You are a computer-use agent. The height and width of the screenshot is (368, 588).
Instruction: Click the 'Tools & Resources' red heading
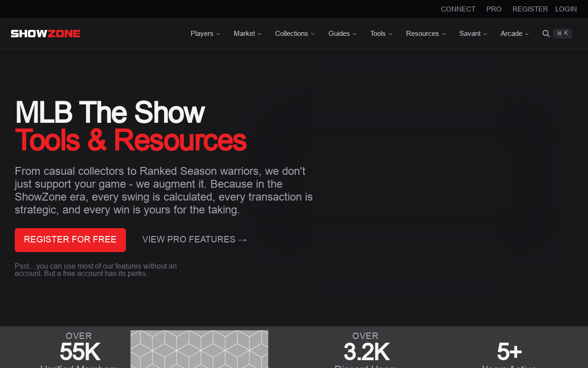(x=130, y=140)
